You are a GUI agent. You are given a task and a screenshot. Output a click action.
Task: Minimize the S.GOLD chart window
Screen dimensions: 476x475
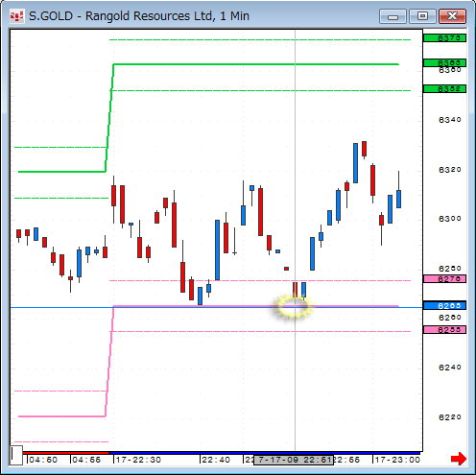click(393, 16)
